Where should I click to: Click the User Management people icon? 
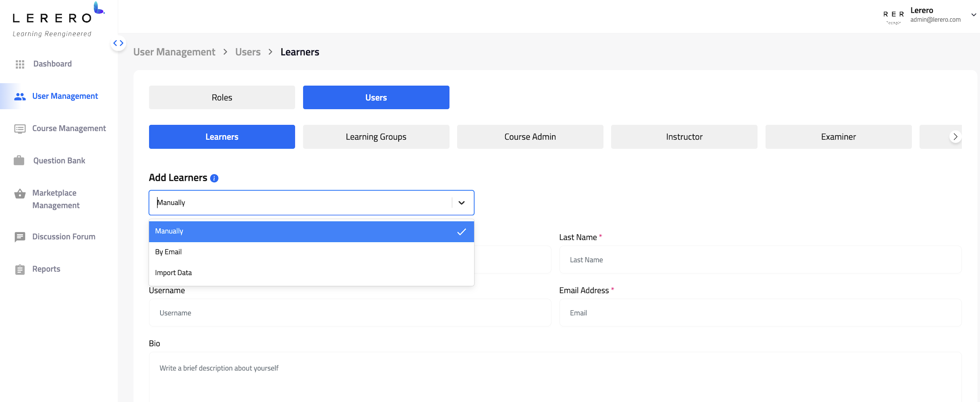(20, 96)
